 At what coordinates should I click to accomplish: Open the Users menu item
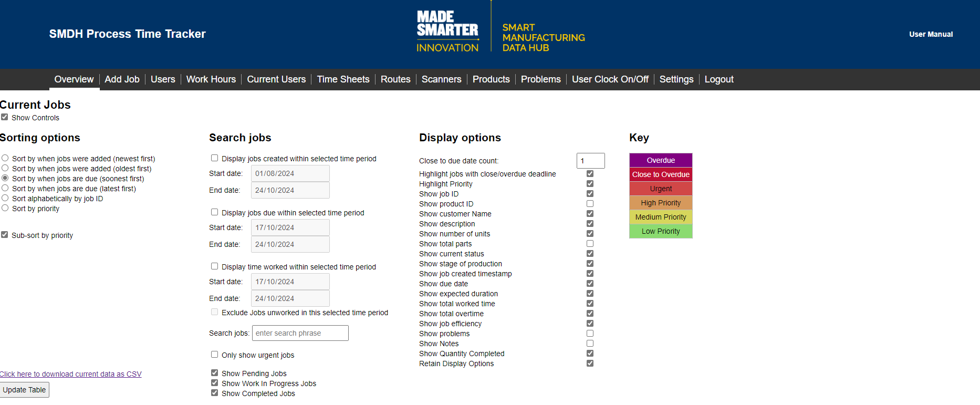[163, 79]
